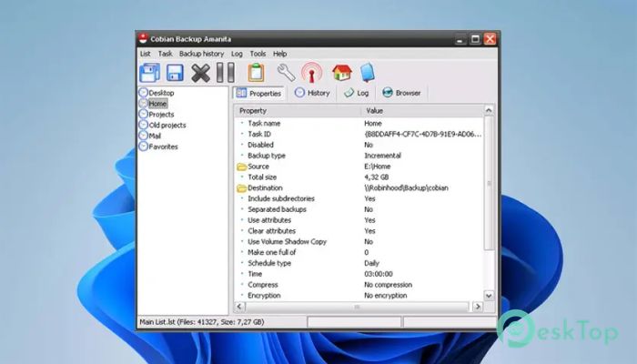This screenshot has width=637, height=364.
Task: Select the Desktop task in list
Action: (x=161, y=93)
